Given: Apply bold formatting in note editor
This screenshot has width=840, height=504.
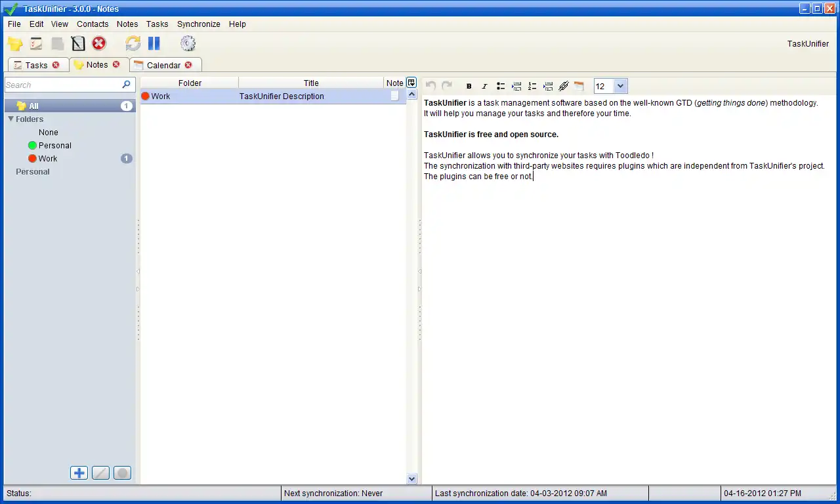Looking at the screenshot, I should (x=469, y=86).
